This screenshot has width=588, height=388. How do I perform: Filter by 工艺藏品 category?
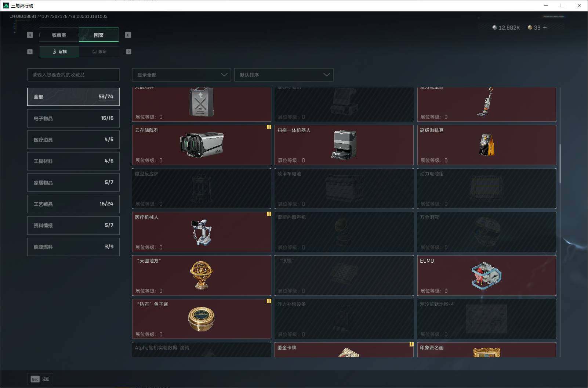(x=73, y=204)
